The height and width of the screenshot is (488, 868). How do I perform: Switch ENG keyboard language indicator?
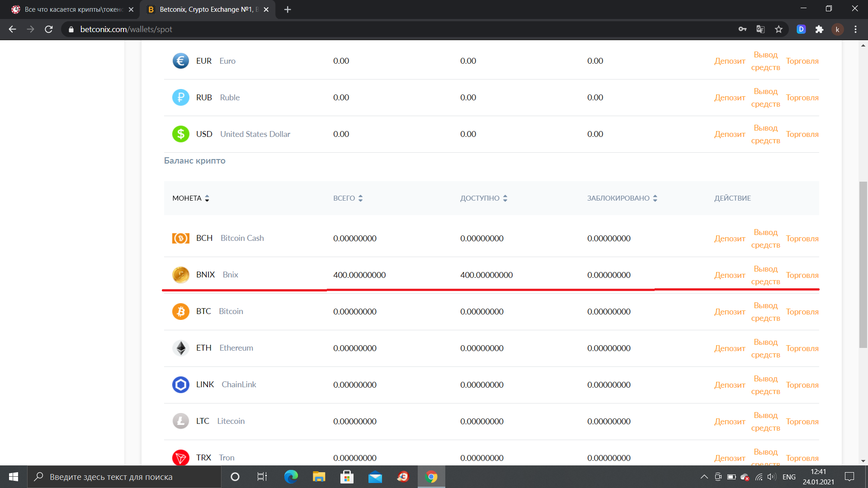789,477
